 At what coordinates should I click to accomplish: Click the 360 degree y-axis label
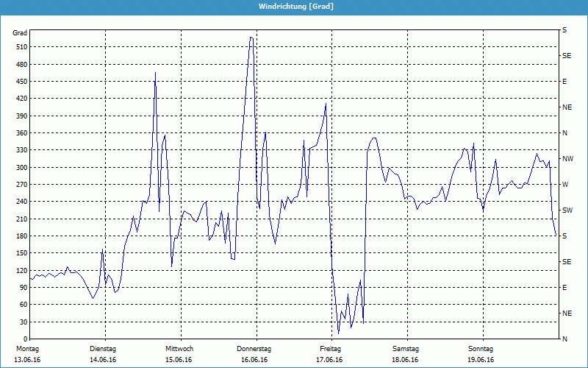[20, 133]
